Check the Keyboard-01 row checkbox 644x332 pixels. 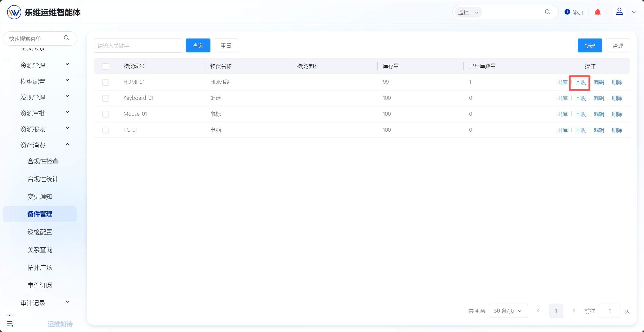106,98
